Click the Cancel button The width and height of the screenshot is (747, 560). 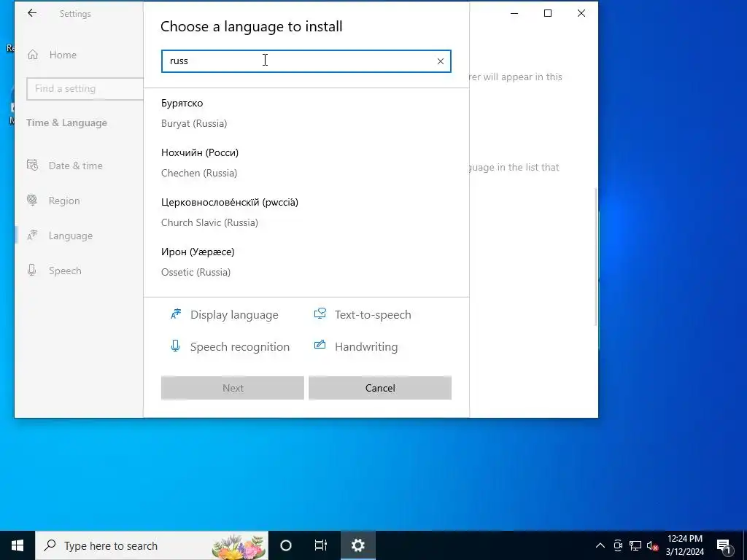point(380,388)
